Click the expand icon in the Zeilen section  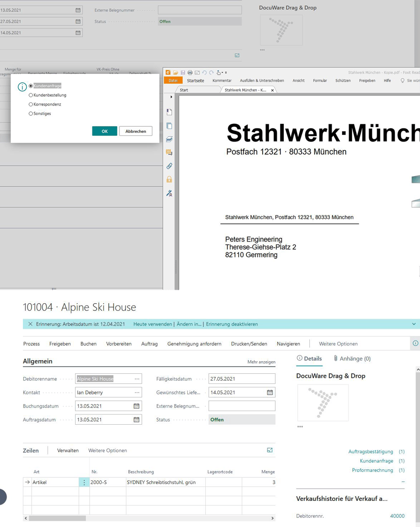(x=270, y=450)
